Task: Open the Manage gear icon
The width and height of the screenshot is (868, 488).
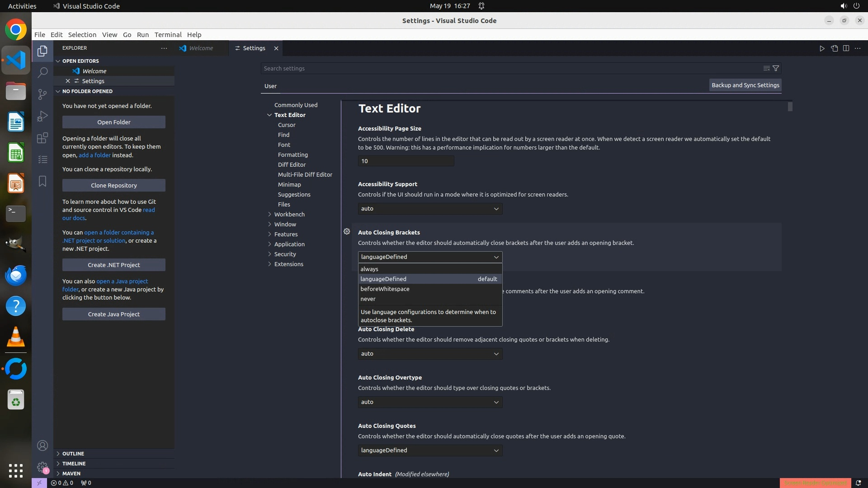Action: [x=42, y=467]
